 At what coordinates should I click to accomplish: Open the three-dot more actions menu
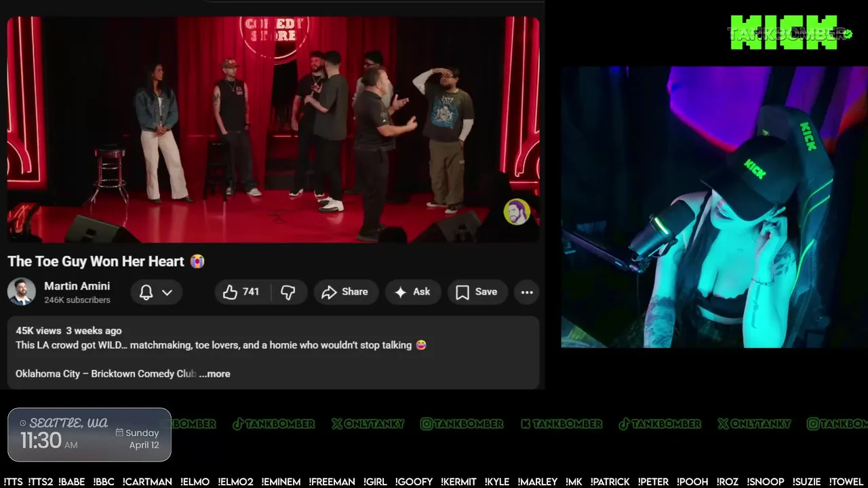tap(527, 292)
